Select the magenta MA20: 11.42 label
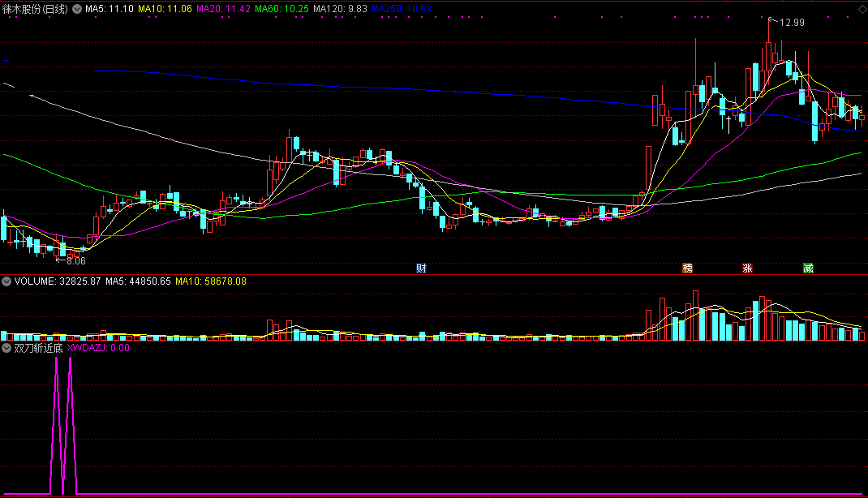This screenshot has height=498, width=868. pos(223,9)
